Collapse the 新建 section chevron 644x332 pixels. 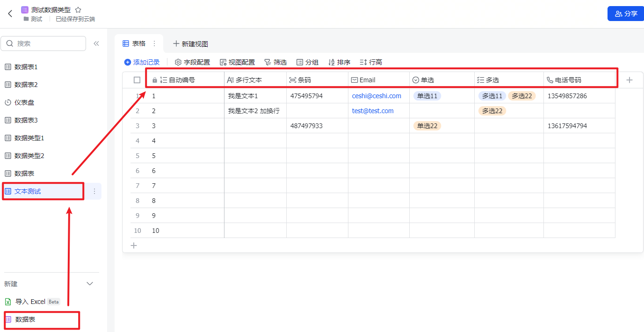[90, 284]
